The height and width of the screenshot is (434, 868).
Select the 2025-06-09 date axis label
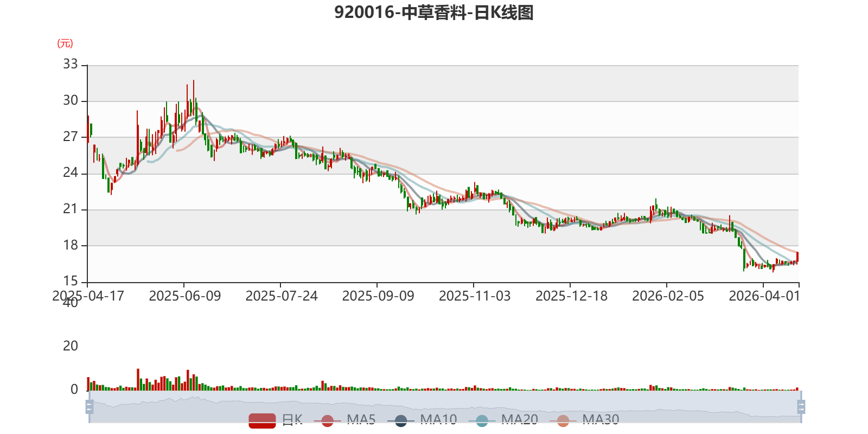tap(185, 296)
